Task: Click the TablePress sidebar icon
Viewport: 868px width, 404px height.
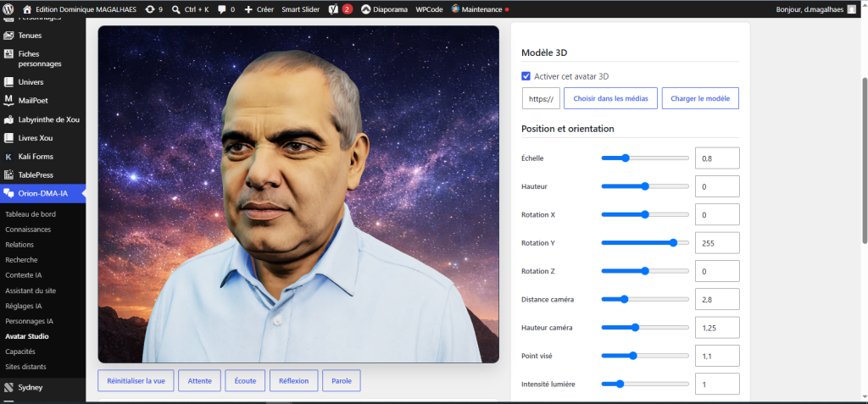Action: [8, 174]
